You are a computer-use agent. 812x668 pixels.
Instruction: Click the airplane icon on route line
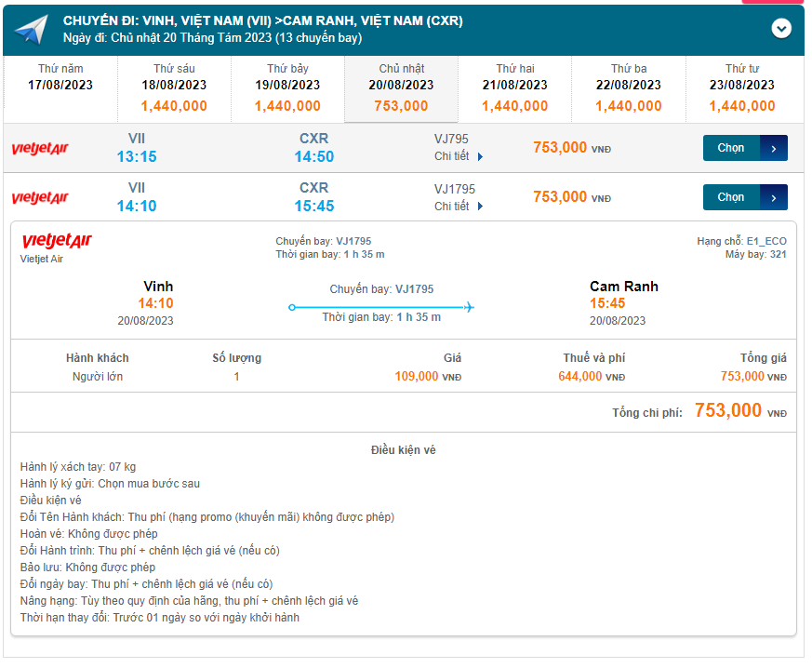tap(468, 307)
